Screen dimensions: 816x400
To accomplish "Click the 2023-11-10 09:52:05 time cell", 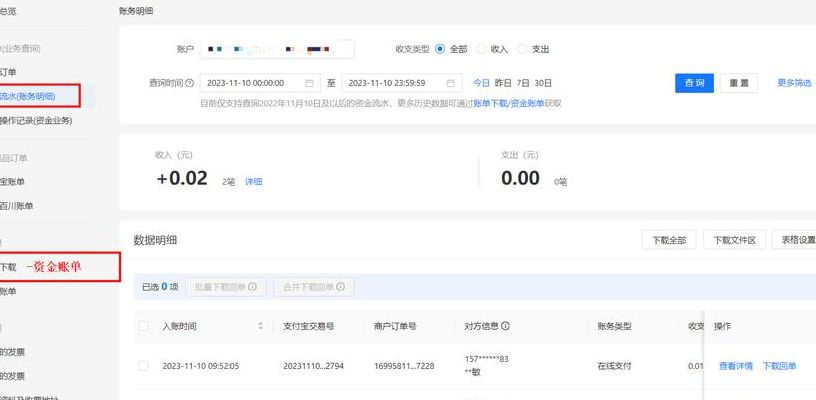I will click(x=200, y=366).
